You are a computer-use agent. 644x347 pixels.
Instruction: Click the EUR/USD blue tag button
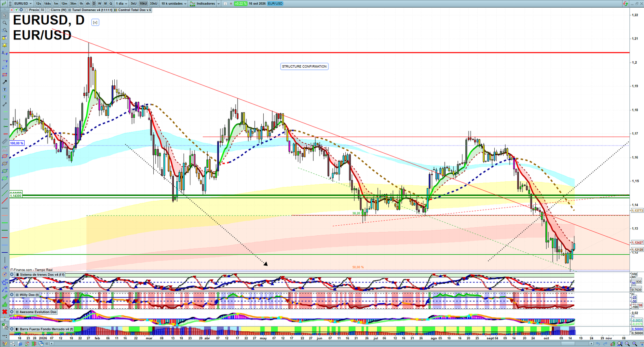(x=275, y=4)
